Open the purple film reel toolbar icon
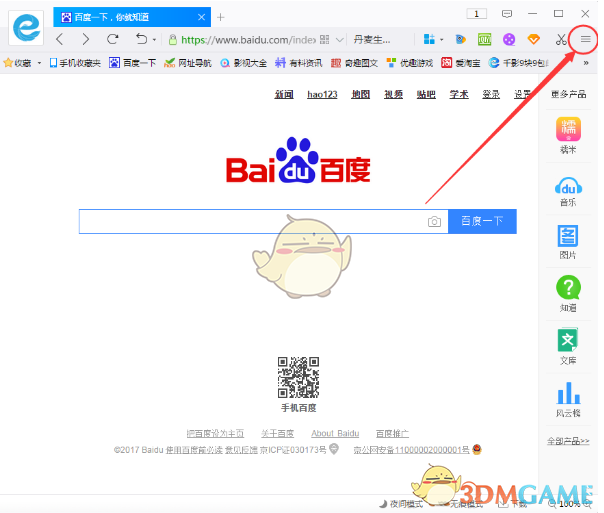The height and width of the screenshot is (513, 604). [509, 39]
